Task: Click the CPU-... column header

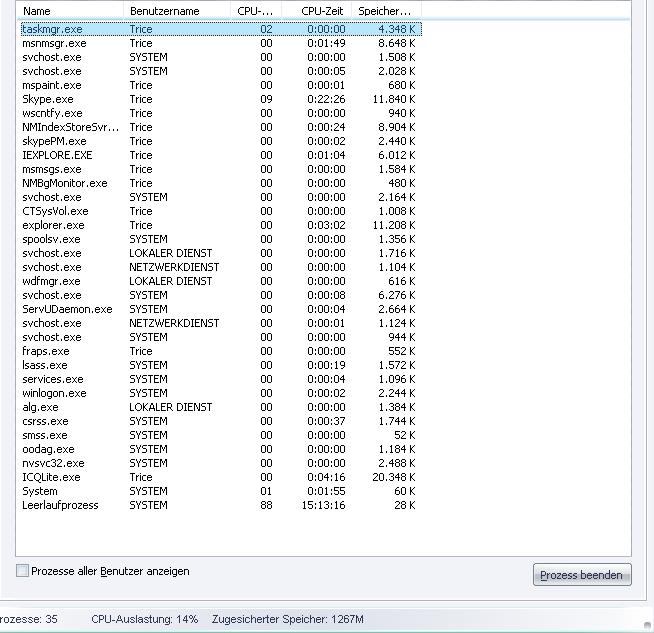Action: click(x=256, y=11)
